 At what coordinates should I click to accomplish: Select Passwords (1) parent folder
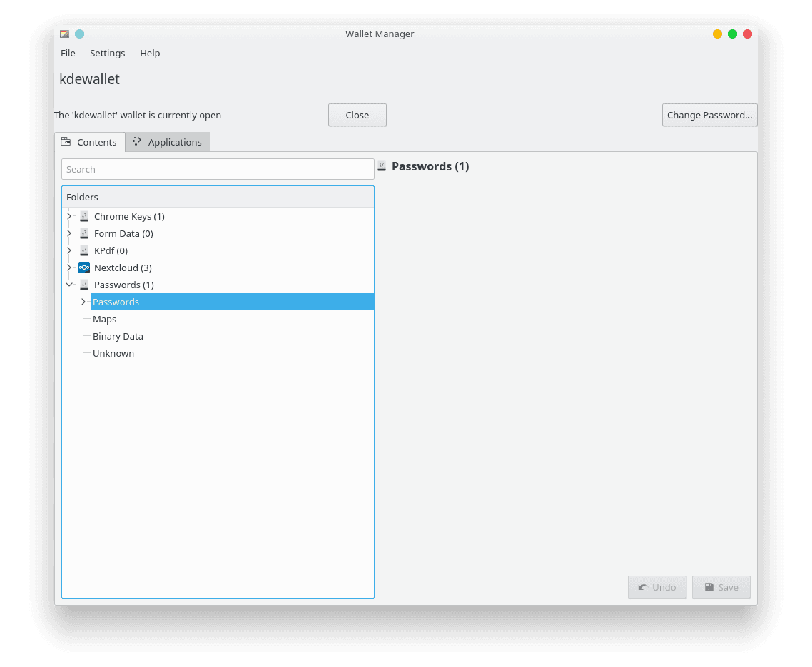click(123, 285)
